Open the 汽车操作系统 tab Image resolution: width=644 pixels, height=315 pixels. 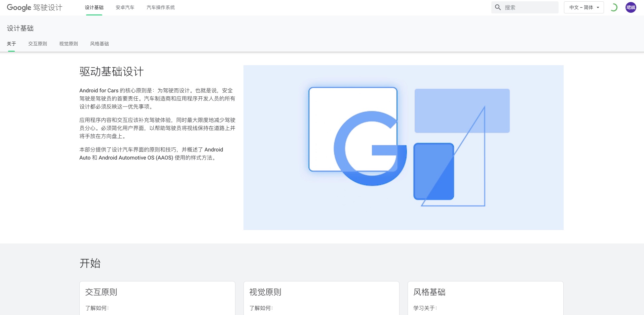pyautogui.click(x=161, y=7)
